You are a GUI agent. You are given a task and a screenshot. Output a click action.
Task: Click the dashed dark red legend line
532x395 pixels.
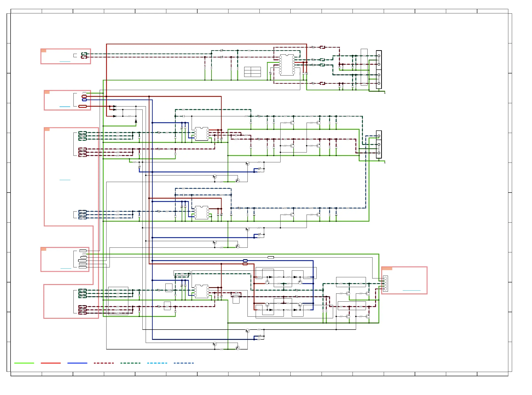(x=104, y=363)
